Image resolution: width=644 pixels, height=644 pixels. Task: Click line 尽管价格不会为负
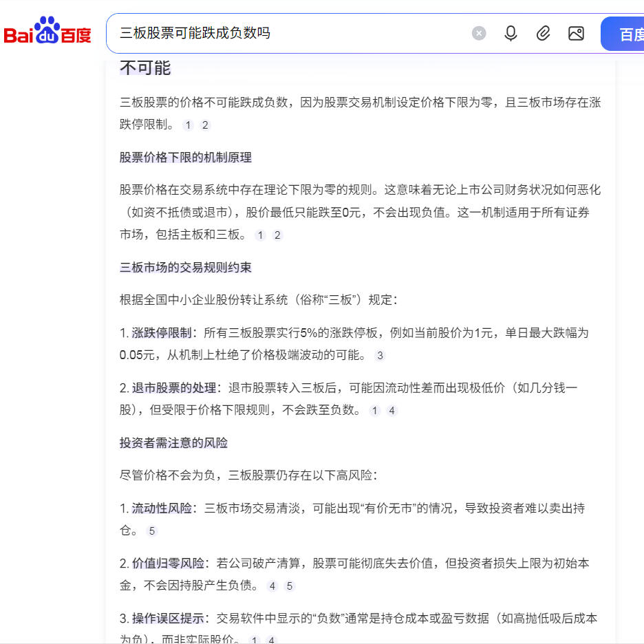pos(248,475)
